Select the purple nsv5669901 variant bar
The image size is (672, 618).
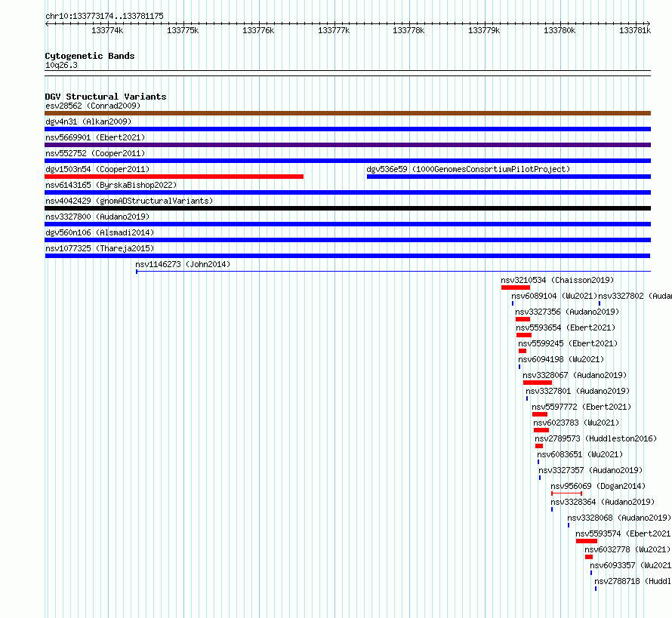pos(347,145)
